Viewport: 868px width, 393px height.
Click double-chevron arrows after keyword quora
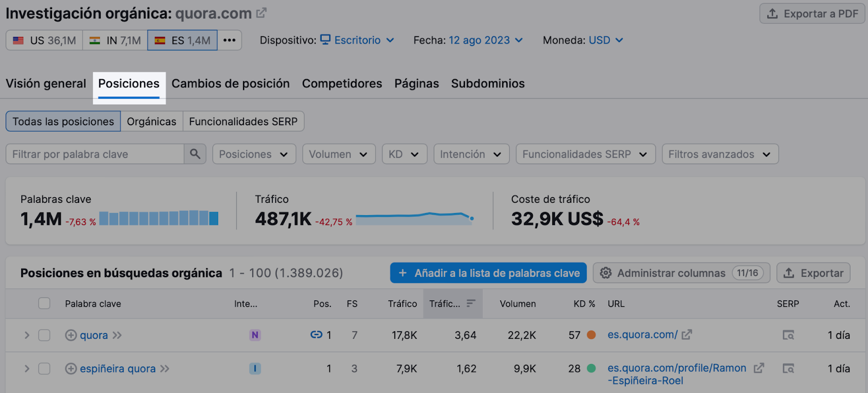(x=117, y=335)
